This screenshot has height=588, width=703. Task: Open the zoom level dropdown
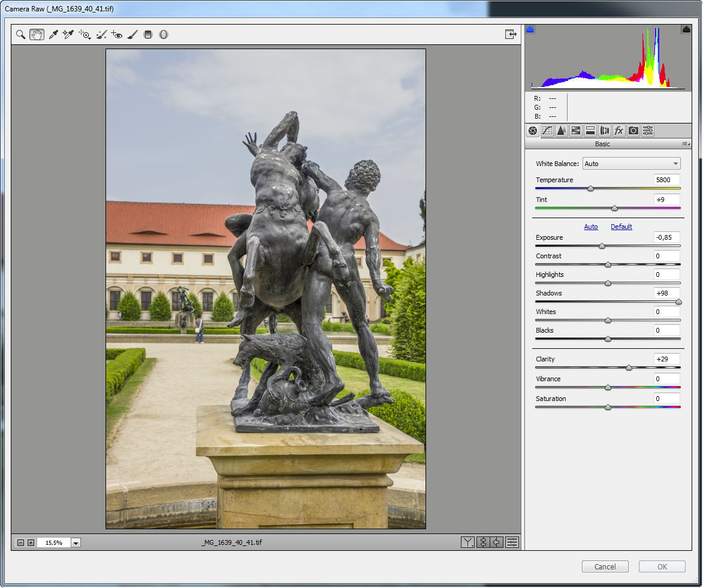pos(76,543)
